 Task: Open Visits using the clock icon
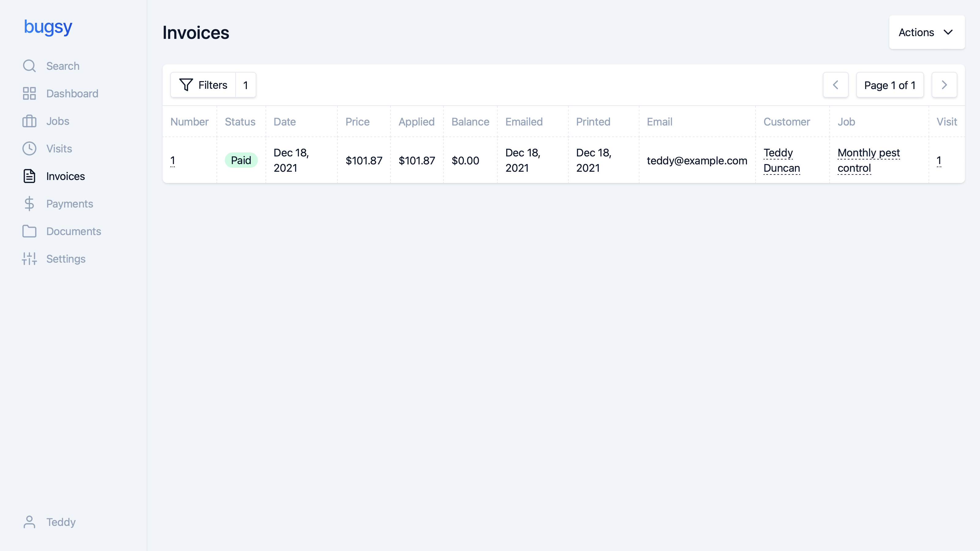pyautogui.click(x=29, y=149)
